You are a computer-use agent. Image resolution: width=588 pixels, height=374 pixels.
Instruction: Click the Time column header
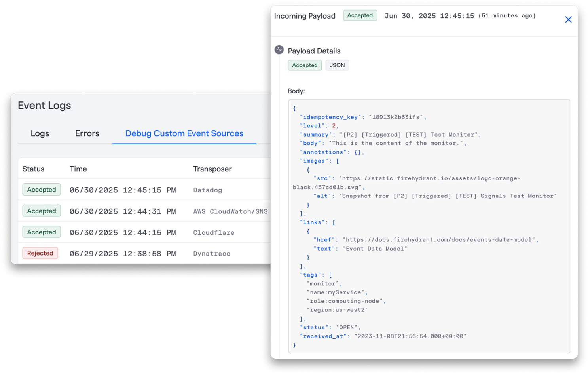[78, 169]
